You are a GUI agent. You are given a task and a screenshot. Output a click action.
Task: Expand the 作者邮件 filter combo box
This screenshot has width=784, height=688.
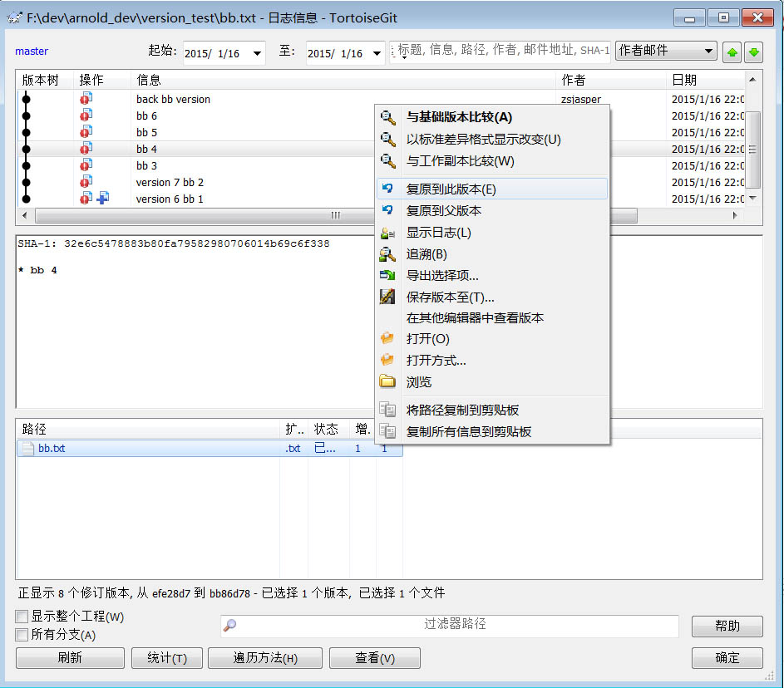click(x=708, y=51)
